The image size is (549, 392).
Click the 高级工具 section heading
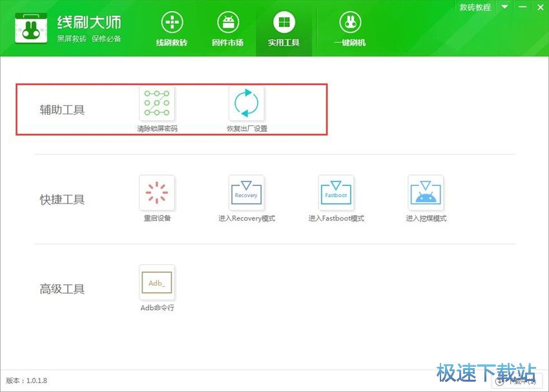point(62,289)
